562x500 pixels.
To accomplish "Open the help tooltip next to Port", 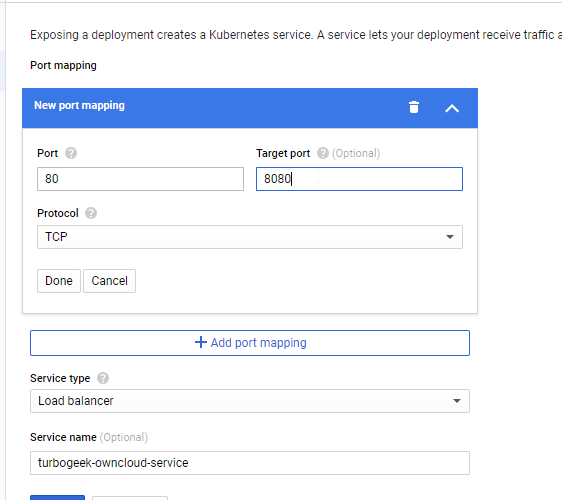I will 71,153.
